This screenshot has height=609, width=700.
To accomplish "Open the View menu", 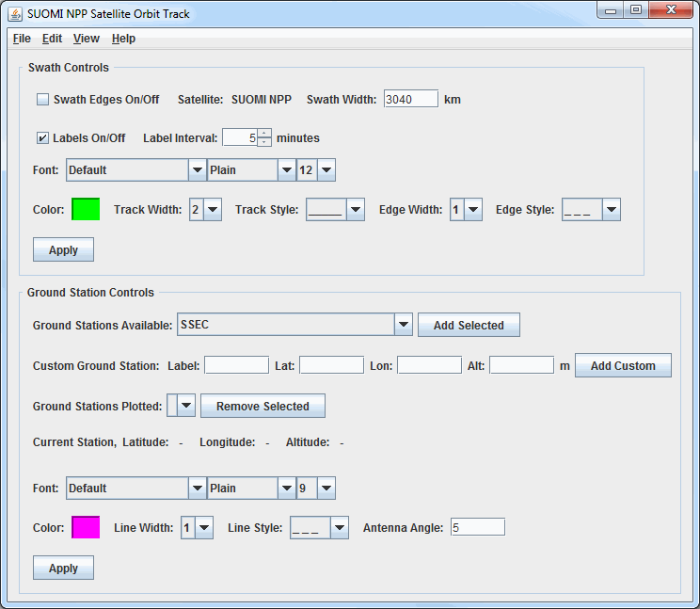I will (x=87, y=39).
